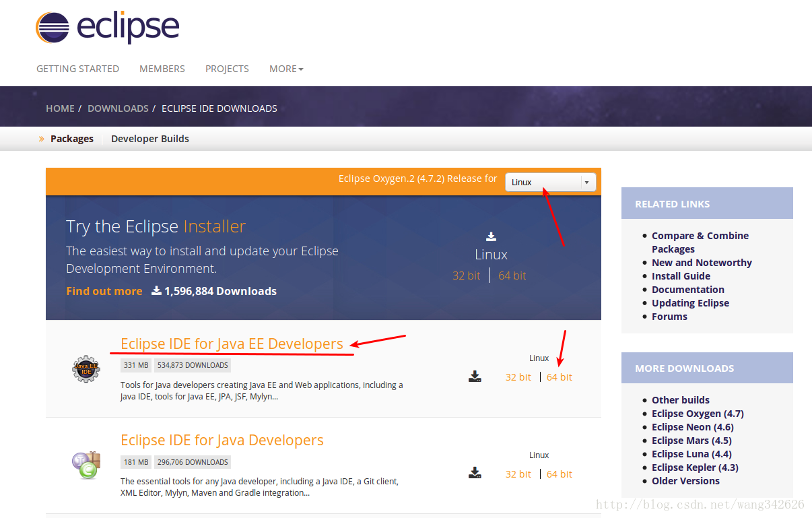Click the MORE DOWNLOADS heading
The width and height of the screenshot is (812, 518).
(x=685, y=368)
